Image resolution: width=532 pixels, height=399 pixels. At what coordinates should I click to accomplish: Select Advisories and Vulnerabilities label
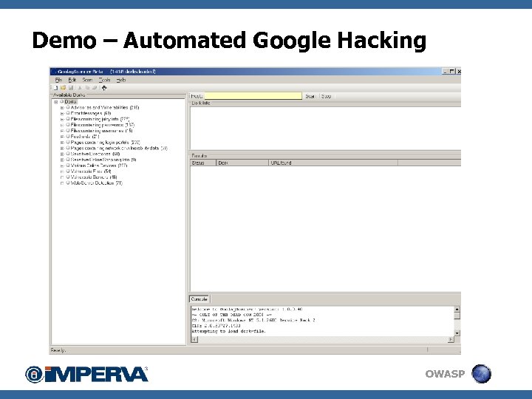click(x=105, y=108)
